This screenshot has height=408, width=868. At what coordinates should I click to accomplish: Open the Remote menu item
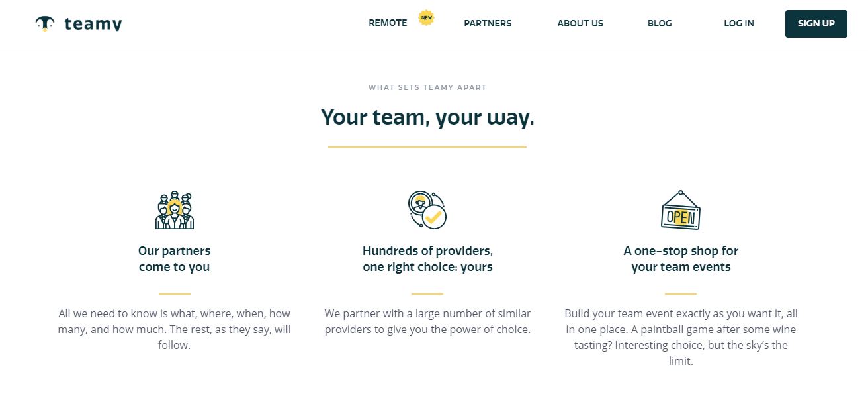click(388, 23)
